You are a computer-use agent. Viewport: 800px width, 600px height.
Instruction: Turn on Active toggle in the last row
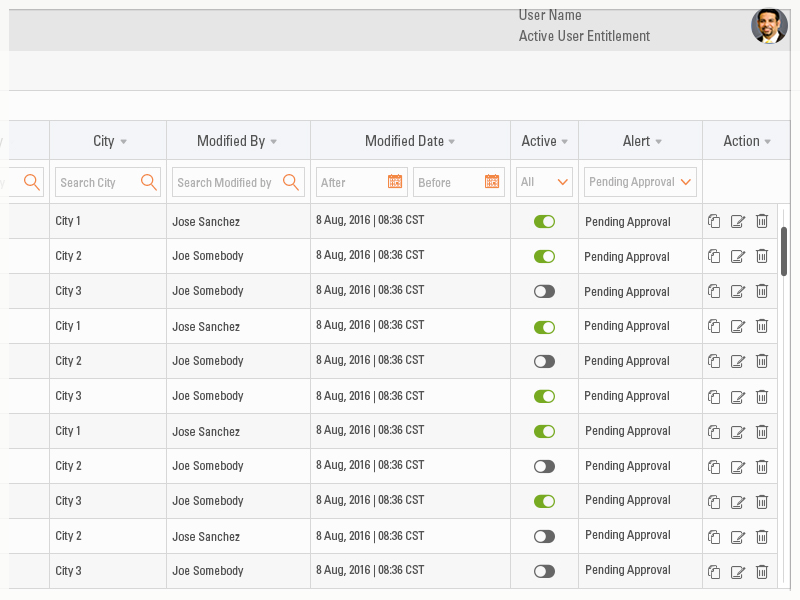tap(544, 571)
